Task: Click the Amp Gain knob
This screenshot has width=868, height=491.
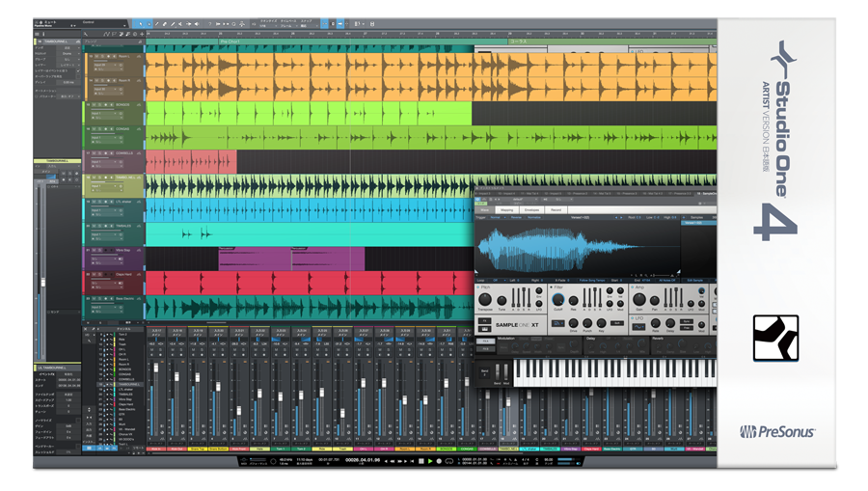Action: [639, 299]
